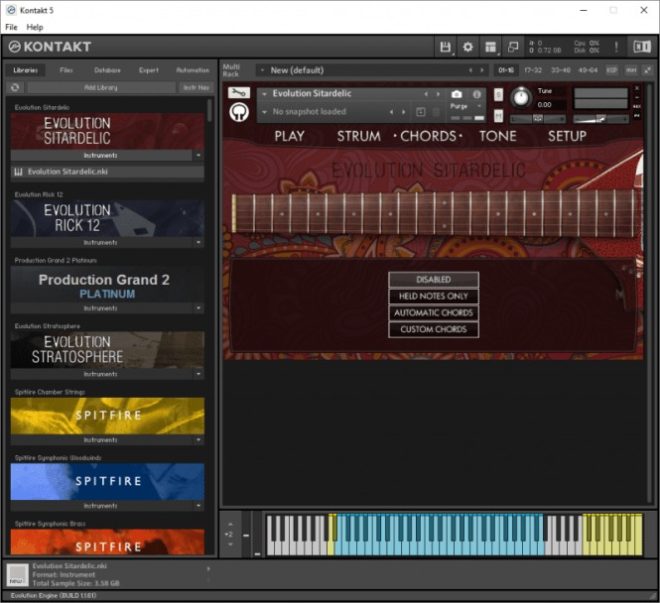Image resolution: width=660 pixels, height=603 pixels.
Task: Show Instruments of Evolution Rick 12
Action: pyautogui.click(x=100, y=242)
